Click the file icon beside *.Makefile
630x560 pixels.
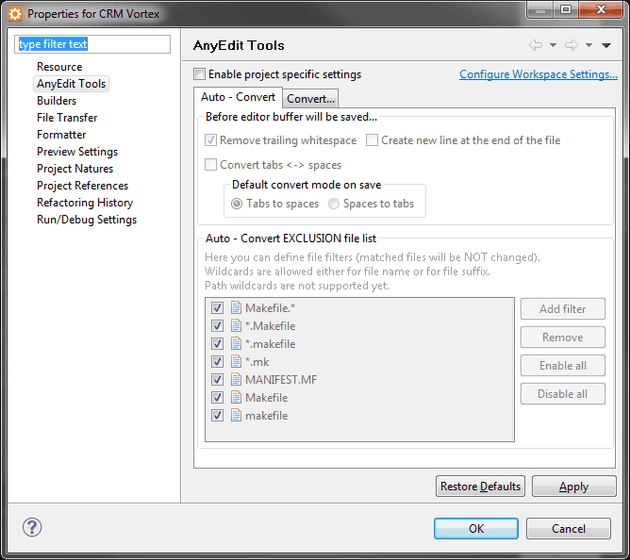tap(236, 326)
